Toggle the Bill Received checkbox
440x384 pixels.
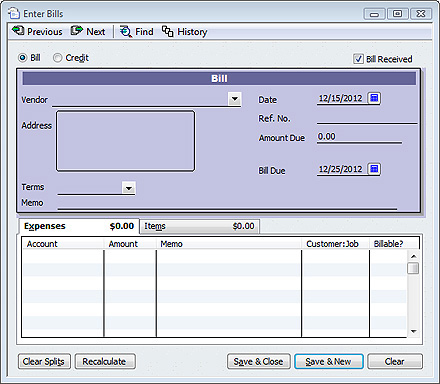tap(358, 59)
